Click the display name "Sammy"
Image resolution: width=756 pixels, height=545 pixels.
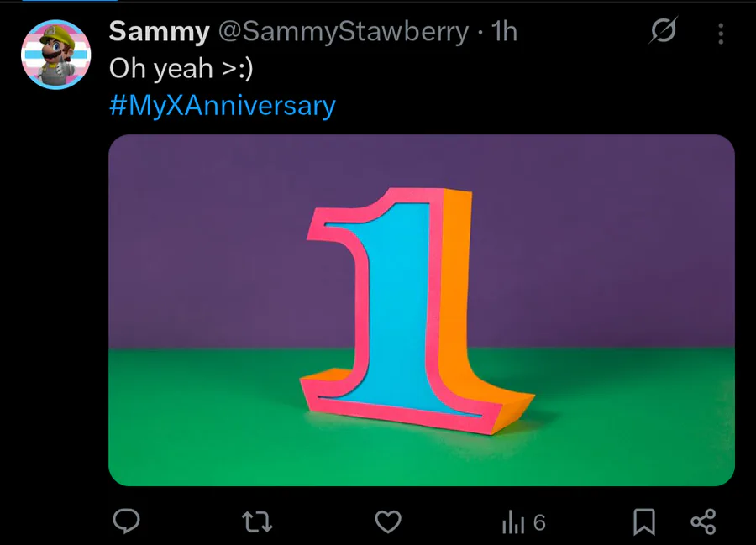tap(159, 32)
